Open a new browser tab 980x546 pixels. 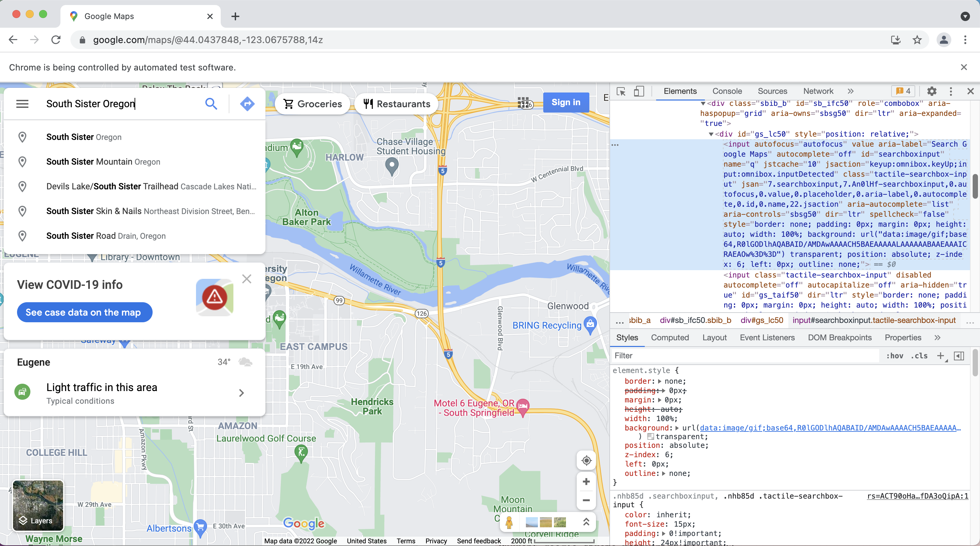(235, 16)
